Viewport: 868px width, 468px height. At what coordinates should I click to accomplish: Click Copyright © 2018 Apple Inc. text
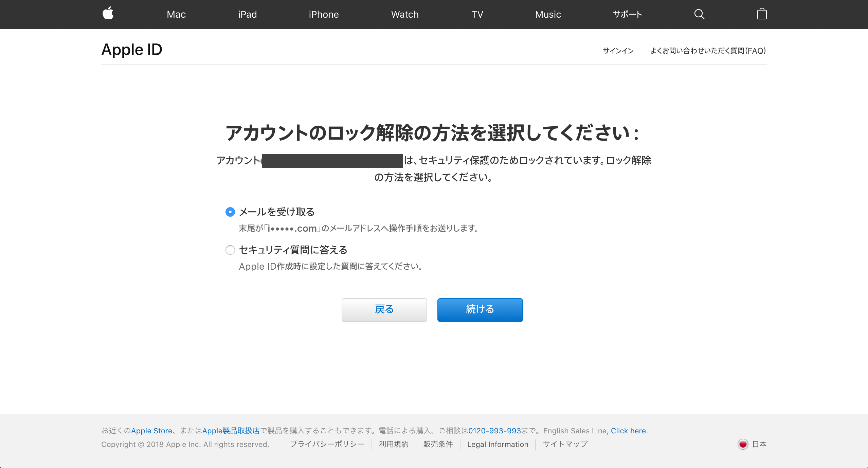point(185,444)
